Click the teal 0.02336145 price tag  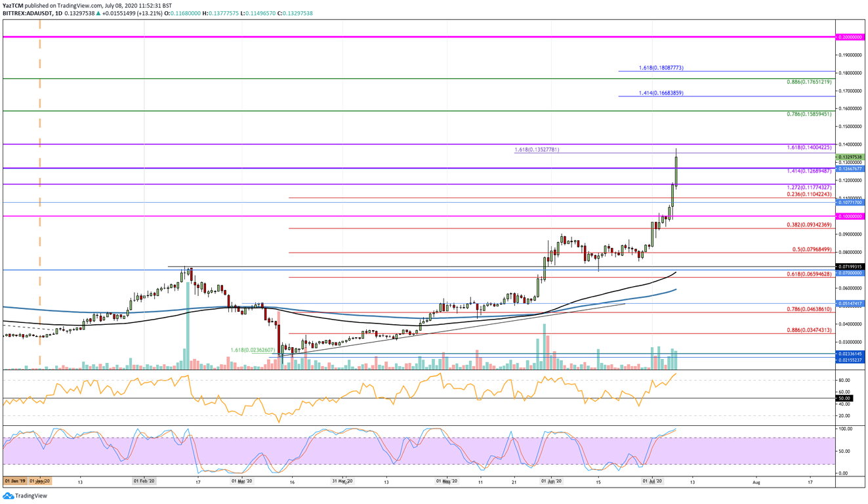click(x=851, y=354)
